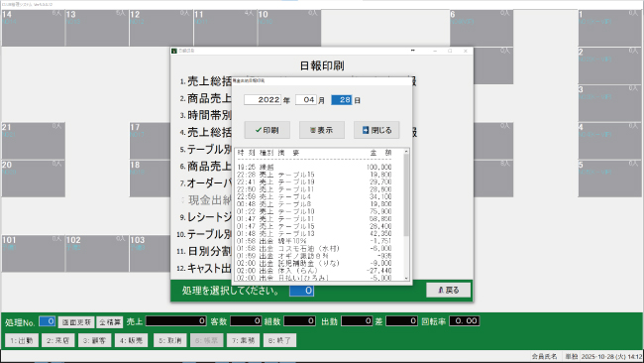Select the 22:28 テーブル15 19,800 row
Image resolution: width=644 pixels, height=363 pixels.
[x=314, y=175]
